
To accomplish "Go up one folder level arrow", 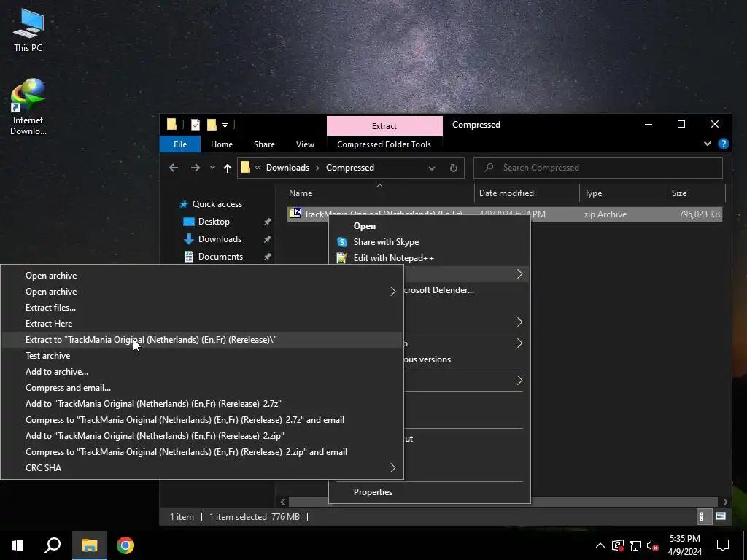I will click(228, 168).
